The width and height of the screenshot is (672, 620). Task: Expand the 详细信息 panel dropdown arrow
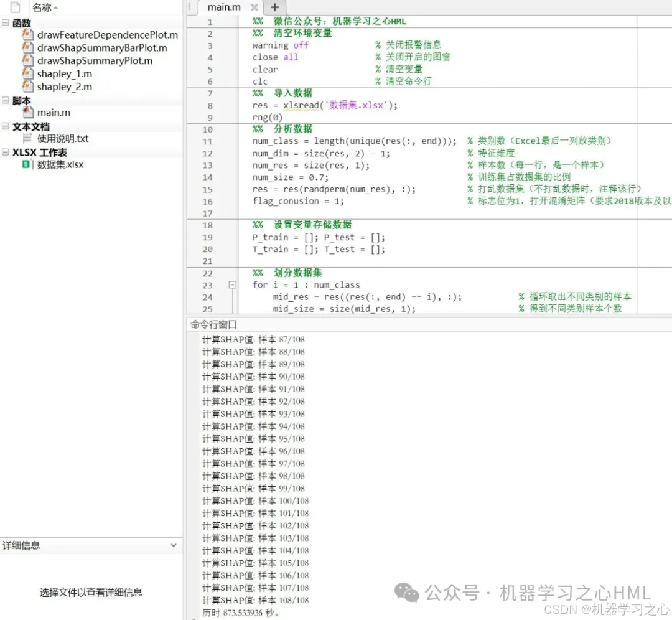coord(174,545)
